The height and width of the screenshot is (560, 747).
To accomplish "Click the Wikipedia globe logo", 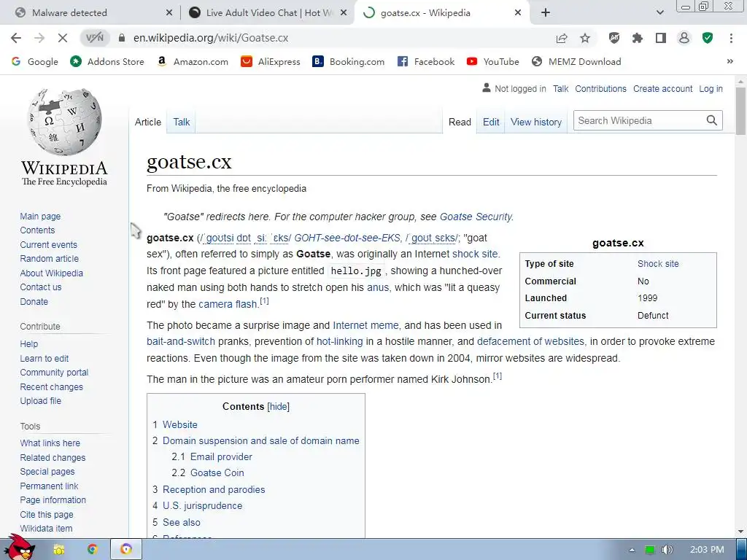I will (64, 122).
